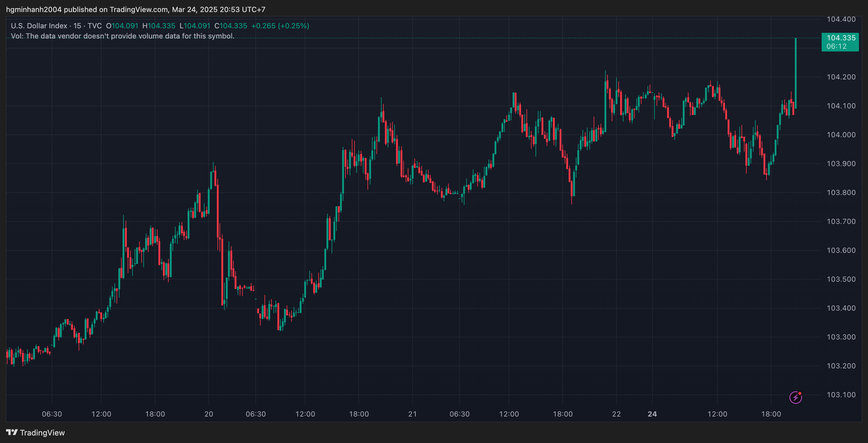This screenshot has width=868, height=443.
Task: Click the countdown timer 06:12 on price label
Action: coord(836,46)
